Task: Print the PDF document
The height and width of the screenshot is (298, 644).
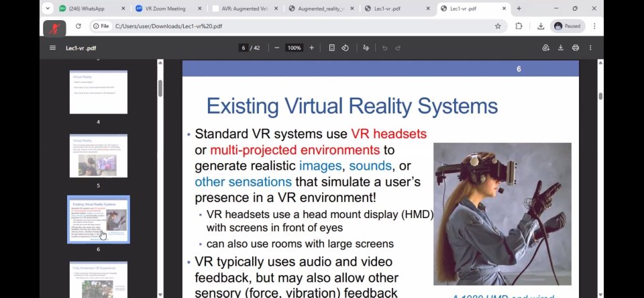Action: [576, 48]
